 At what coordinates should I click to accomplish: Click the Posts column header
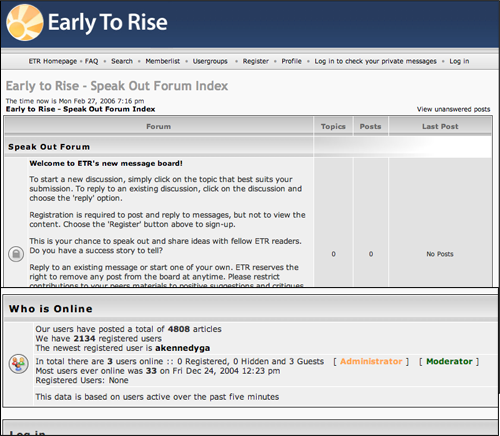(370, 126)
